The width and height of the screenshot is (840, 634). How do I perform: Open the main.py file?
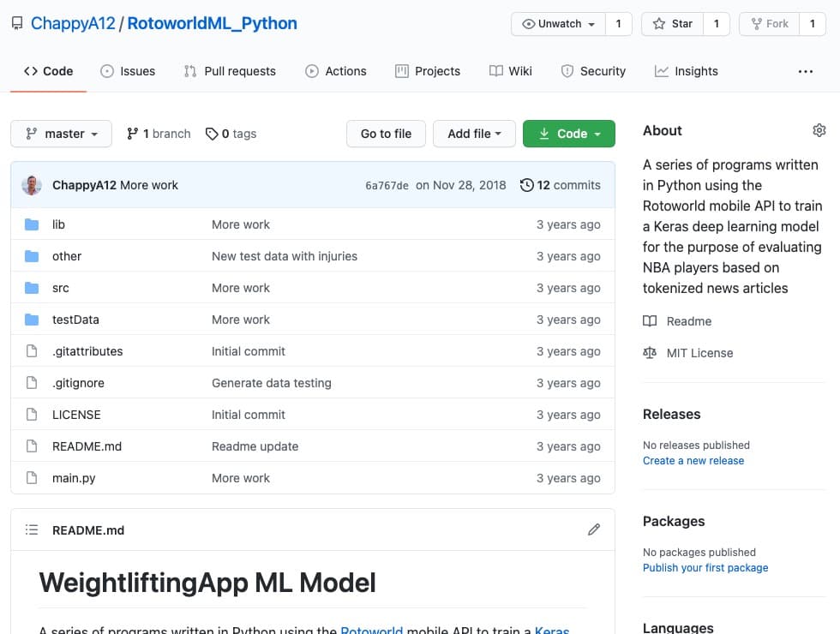74,478
